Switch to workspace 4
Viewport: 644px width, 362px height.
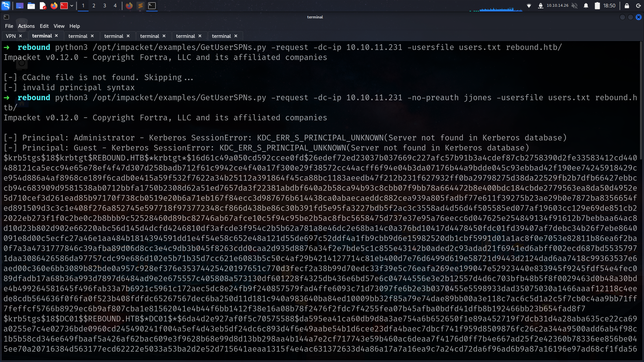click(115, 6)
